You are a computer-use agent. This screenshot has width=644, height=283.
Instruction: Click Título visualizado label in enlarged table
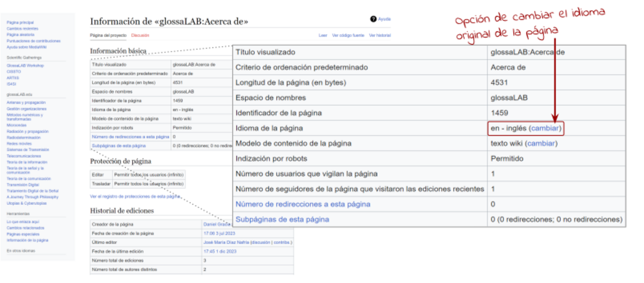[265, 52]
